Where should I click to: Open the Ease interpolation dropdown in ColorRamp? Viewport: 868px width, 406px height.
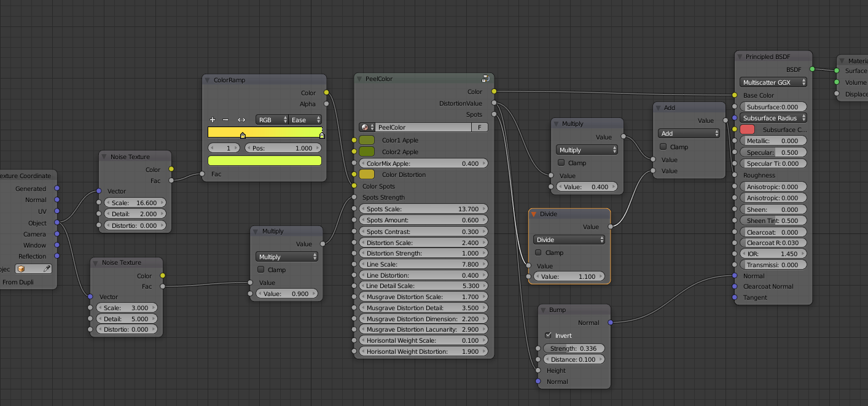click(305, 120)
